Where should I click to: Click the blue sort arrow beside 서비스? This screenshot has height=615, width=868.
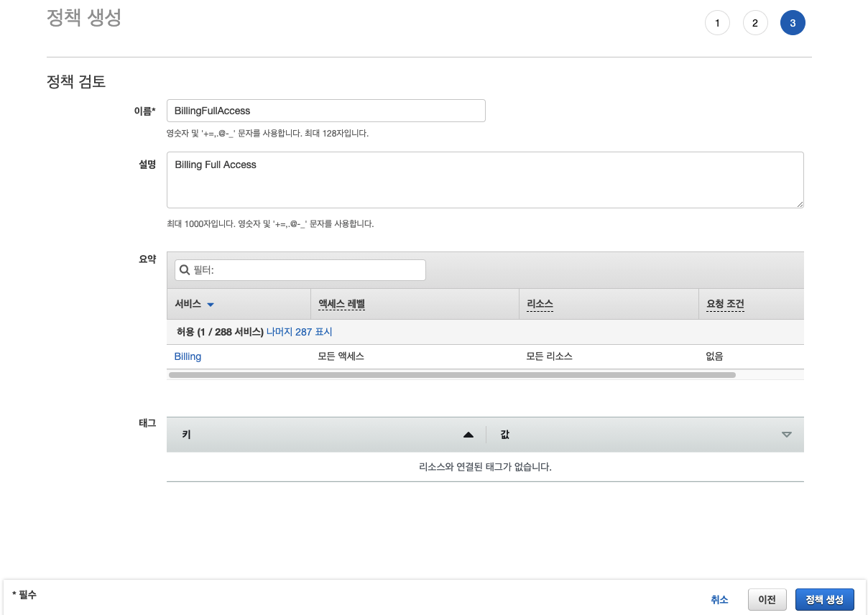(x=211, y=305)
